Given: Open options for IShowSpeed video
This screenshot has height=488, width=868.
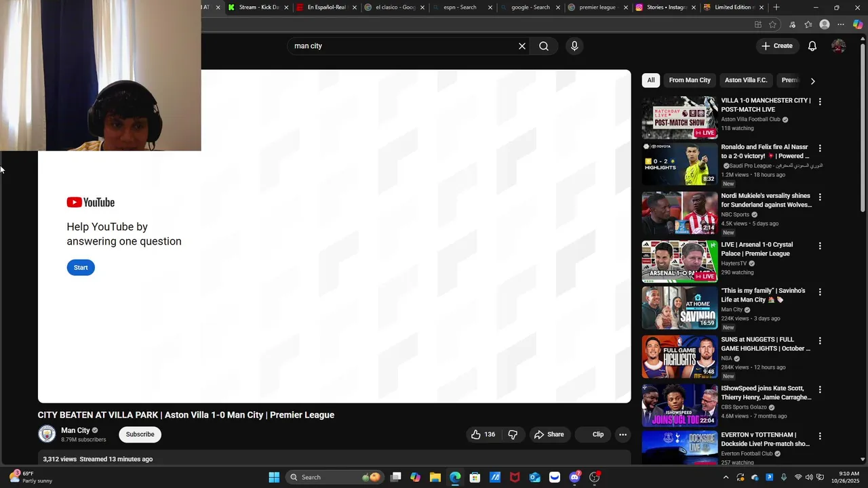Looking at the screenshot, I should click(x=820, y=390).
